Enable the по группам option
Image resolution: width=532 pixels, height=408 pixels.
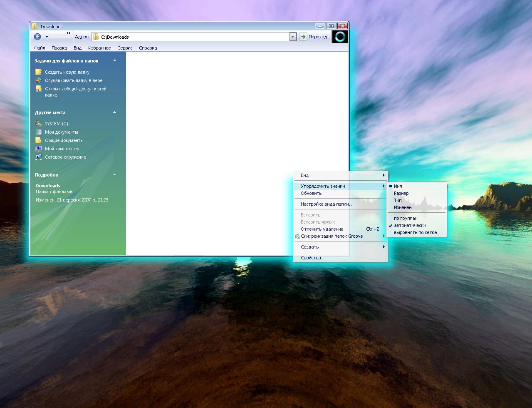tap(416, 218)
